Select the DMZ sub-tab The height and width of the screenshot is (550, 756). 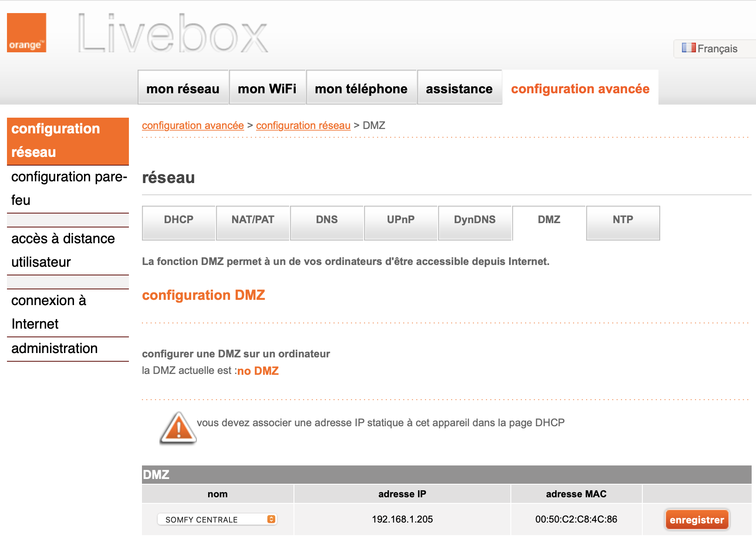pyautogui.click(x=549, y=223)
